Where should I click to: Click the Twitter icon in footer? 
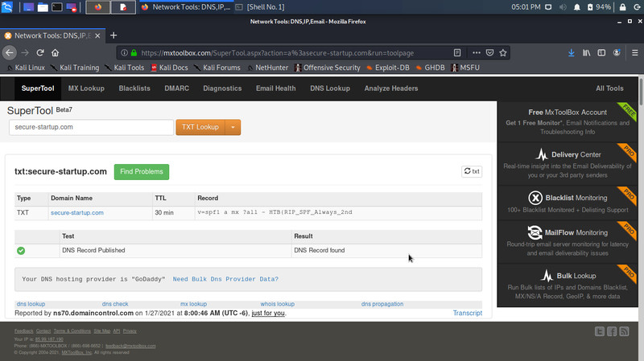(x=600, y=331)
